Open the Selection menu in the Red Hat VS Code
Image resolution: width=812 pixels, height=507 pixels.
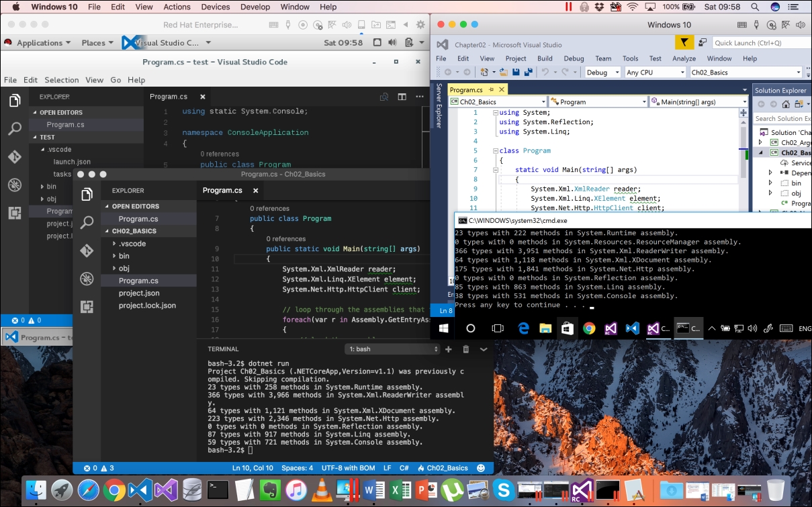coord(62,79)
